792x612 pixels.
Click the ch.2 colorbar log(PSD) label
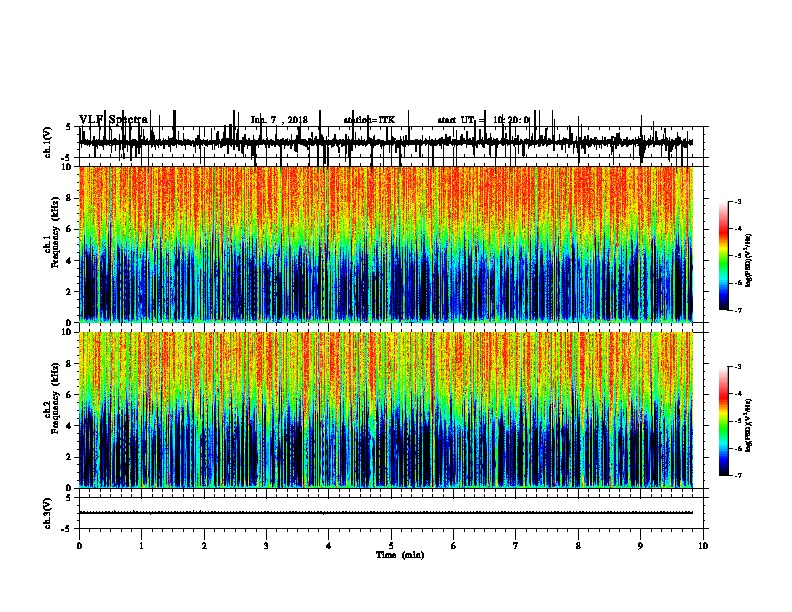point(749,425)
